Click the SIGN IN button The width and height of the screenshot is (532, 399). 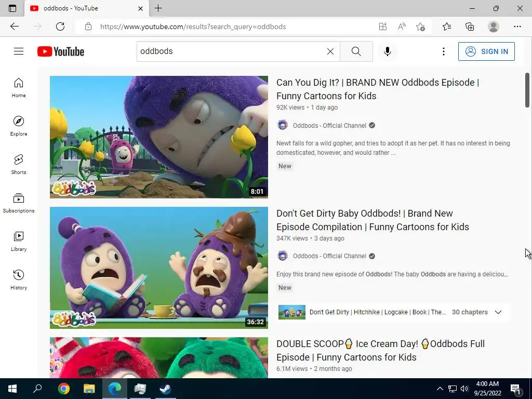tap(486, 51)
